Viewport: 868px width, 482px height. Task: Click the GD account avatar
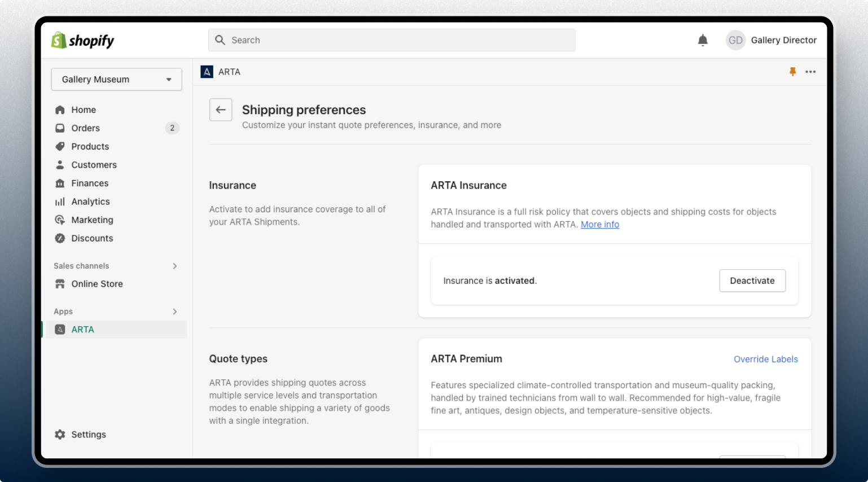[x=735, y=40]
